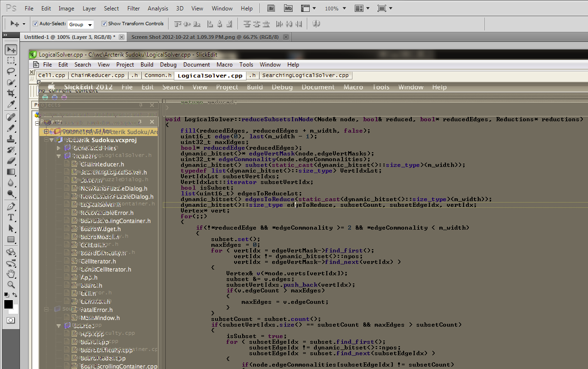Viewport: 588px width, 369px height.
Task: Select the Eyedropper tool
Action: tap(10, 104)
